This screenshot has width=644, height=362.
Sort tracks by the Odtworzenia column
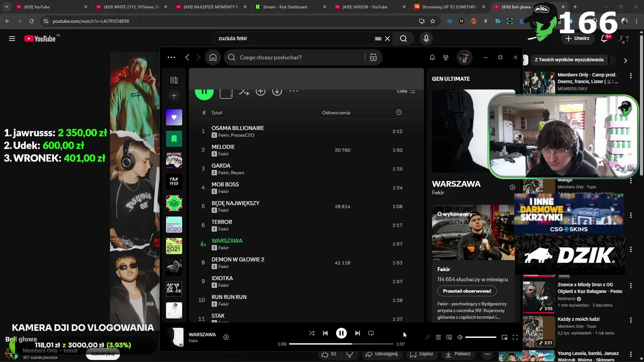pos(336,113)
